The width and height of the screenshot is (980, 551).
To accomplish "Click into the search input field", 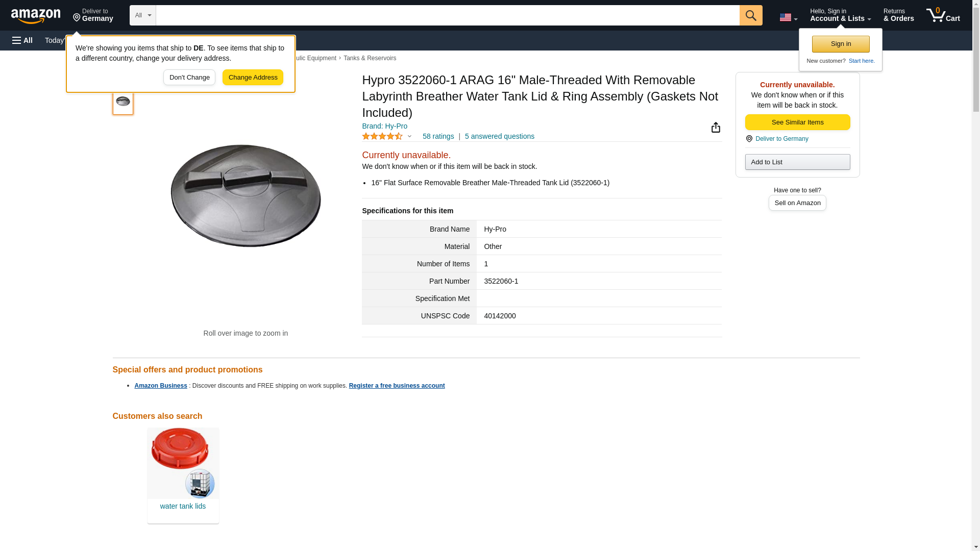I will click(x=447, y=15).
